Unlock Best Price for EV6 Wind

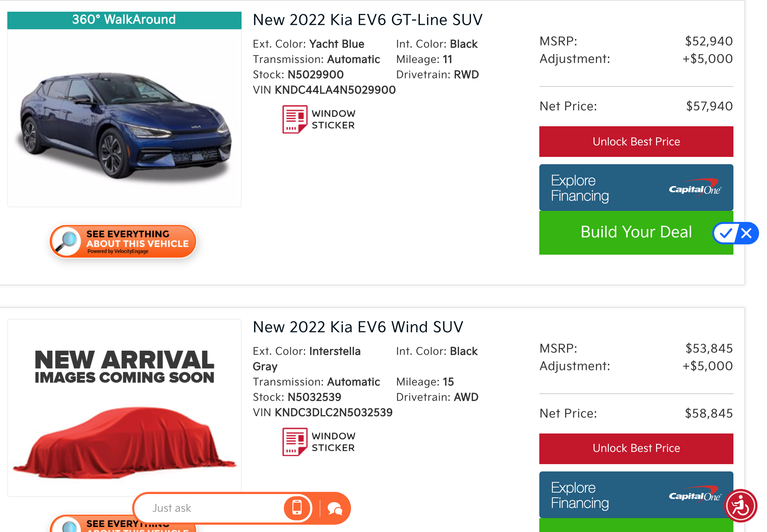636,448
